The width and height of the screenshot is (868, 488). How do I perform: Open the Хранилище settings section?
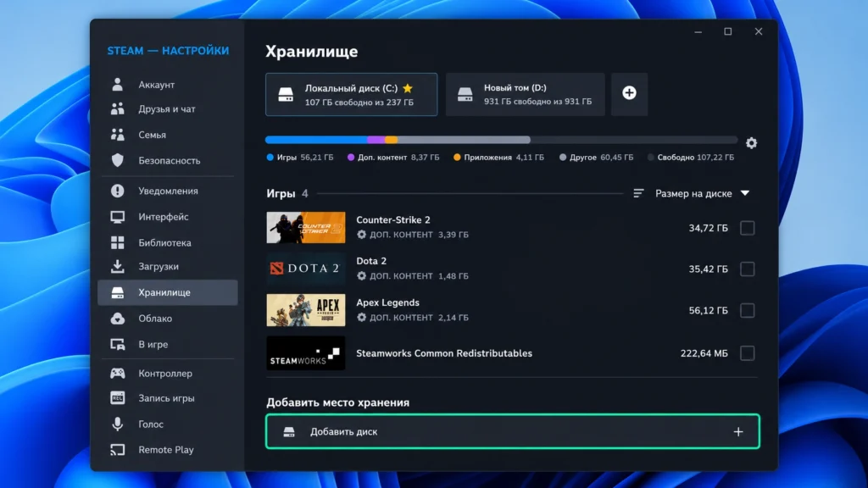[168, 292]
